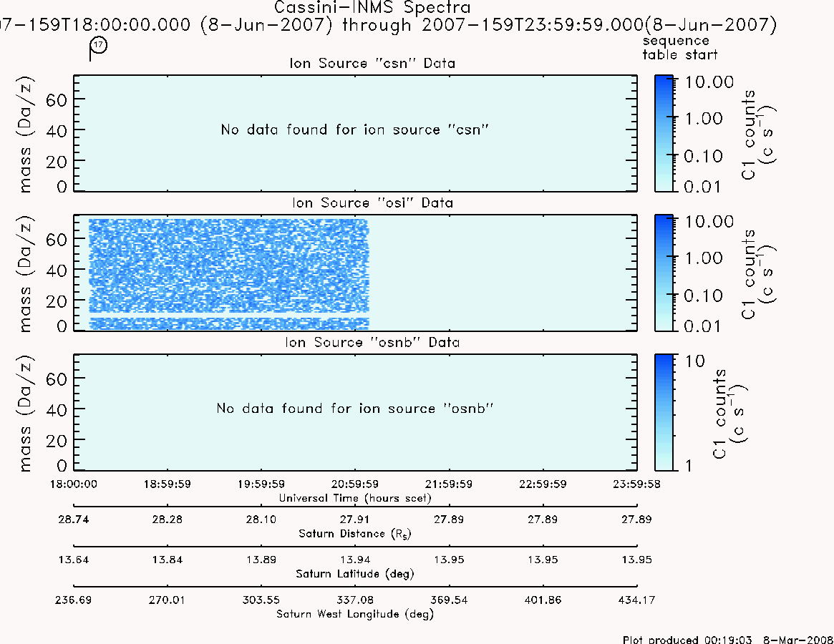Click 'Saturn Distance (Rs)' axis label
This screenshot has width=834, height=644.
click(x=355, y=534)
